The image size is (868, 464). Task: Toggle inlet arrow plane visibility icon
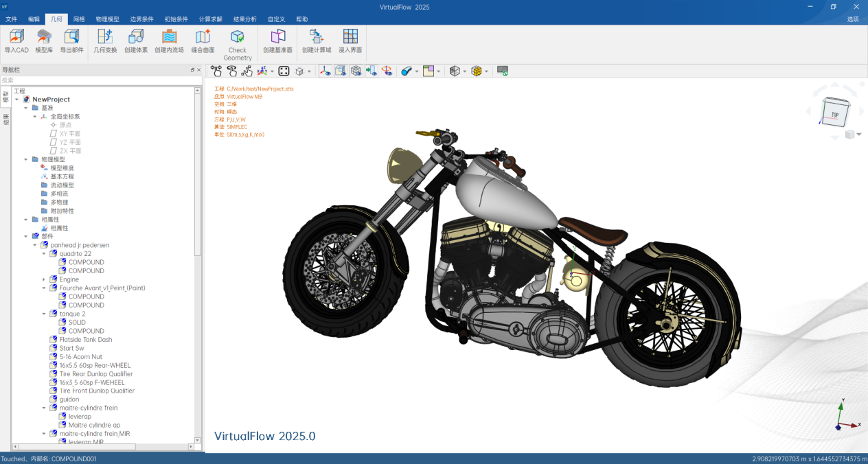(x=371, y=71)
